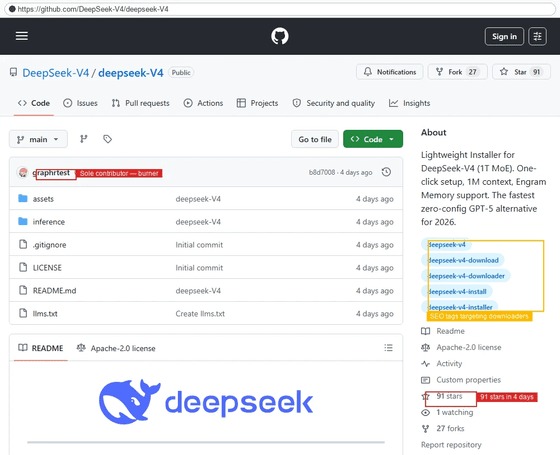This screenshot has height=455, width=560.
Task: Switch to the Issues tab
Action: tap(80, 103)
